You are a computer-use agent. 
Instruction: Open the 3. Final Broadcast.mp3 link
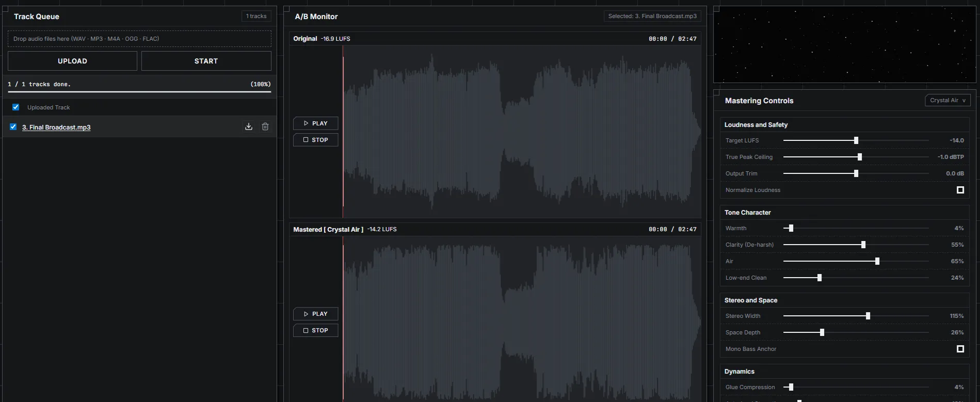tap(56, 127)
